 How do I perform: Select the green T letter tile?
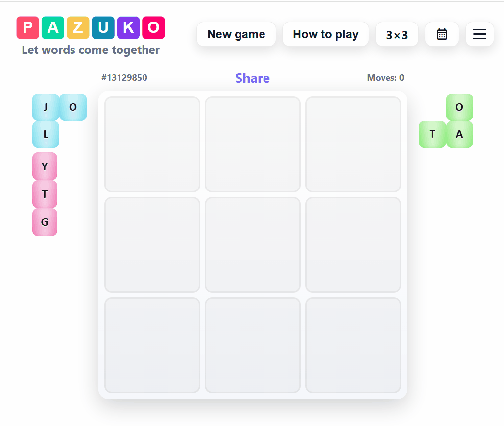pos(432,134)
